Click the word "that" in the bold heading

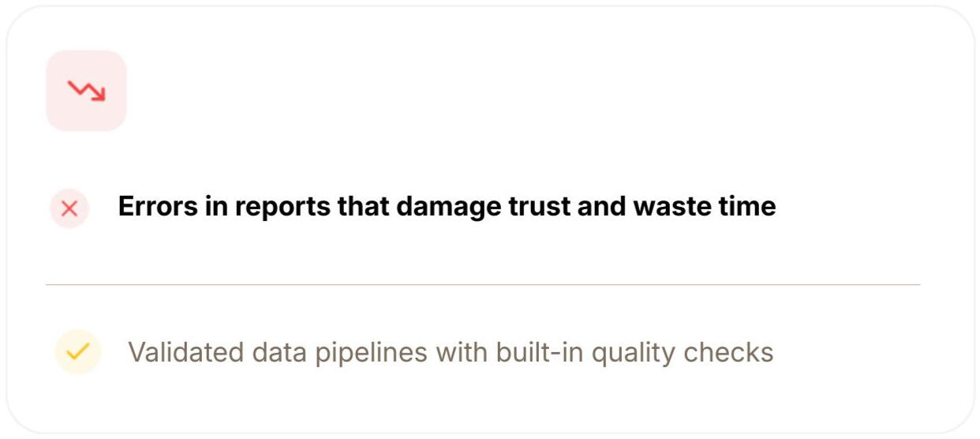pyautogui.click(x=364, y=207)
